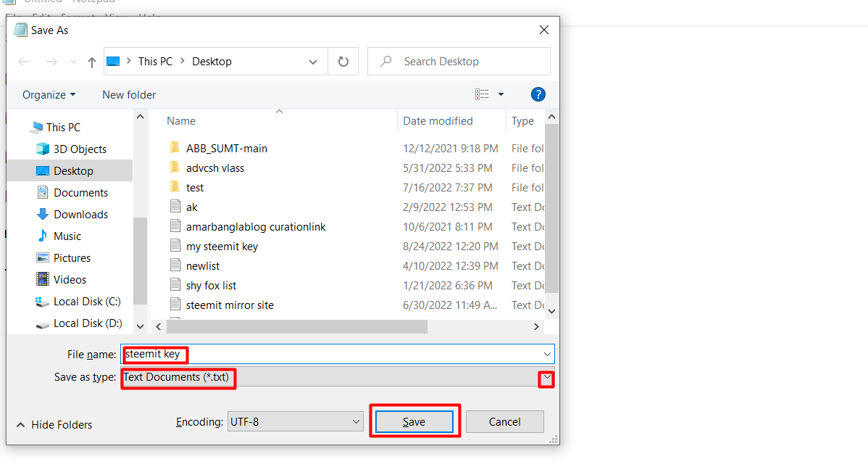Open Help with the question mark icon
The image size is (868, 467).
[538, 95]
